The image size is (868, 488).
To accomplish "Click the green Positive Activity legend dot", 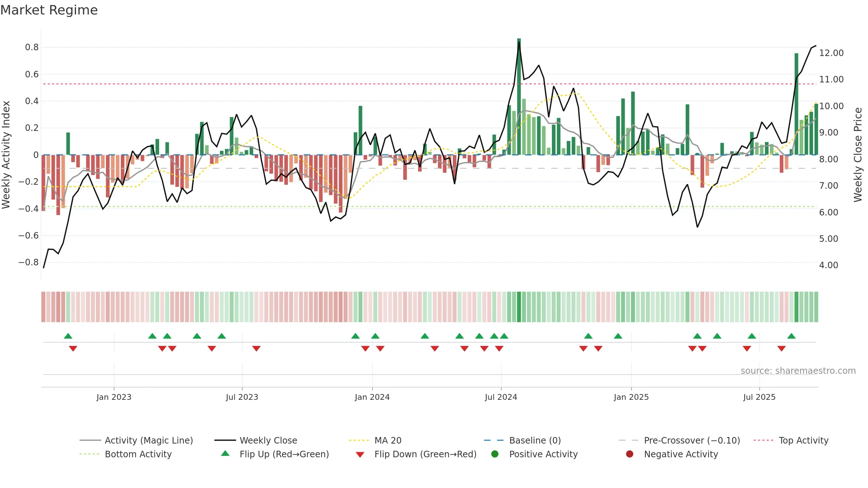I will 495,454.
